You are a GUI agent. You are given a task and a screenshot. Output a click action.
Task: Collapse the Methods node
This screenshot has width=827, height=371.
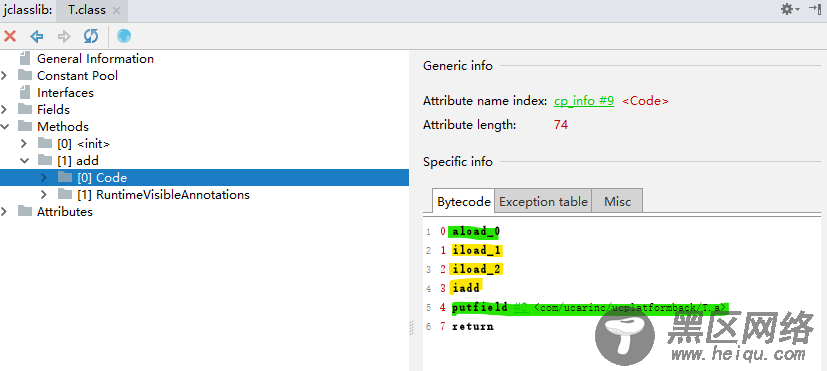click(x=5, y=127)
